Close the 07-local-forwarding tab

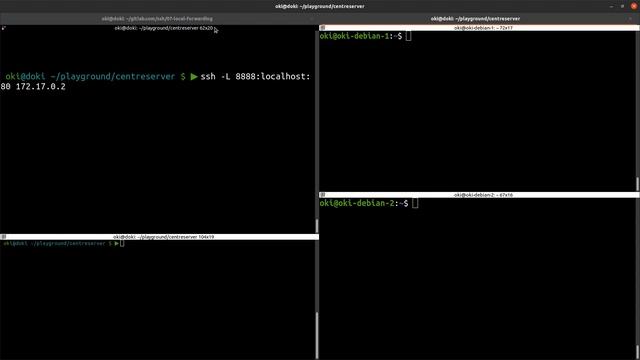coord(313,19)
